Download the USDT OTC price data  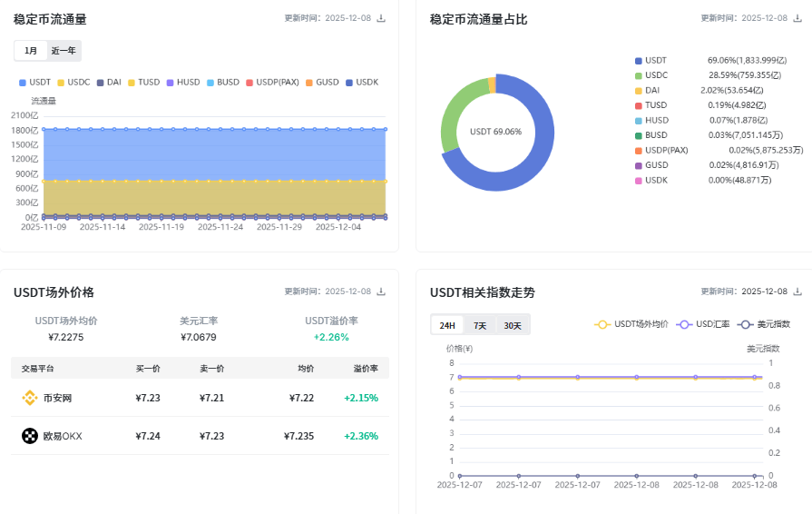381,292
